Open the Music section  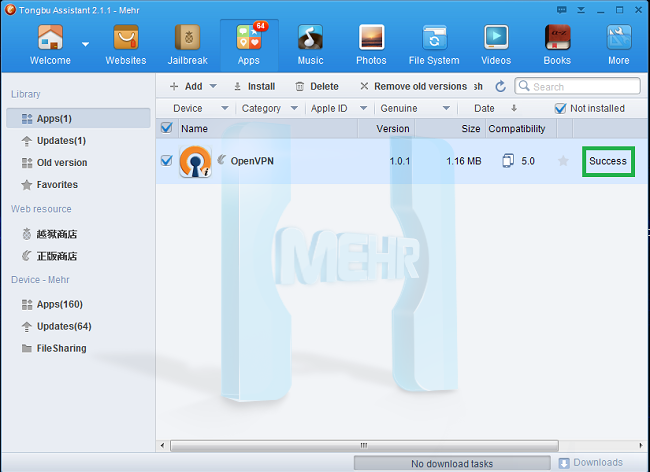coord(310,44)
